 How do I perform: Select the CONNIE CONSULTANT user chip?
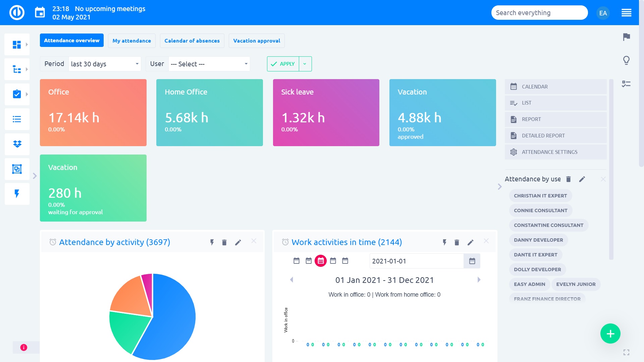[540, 210]
